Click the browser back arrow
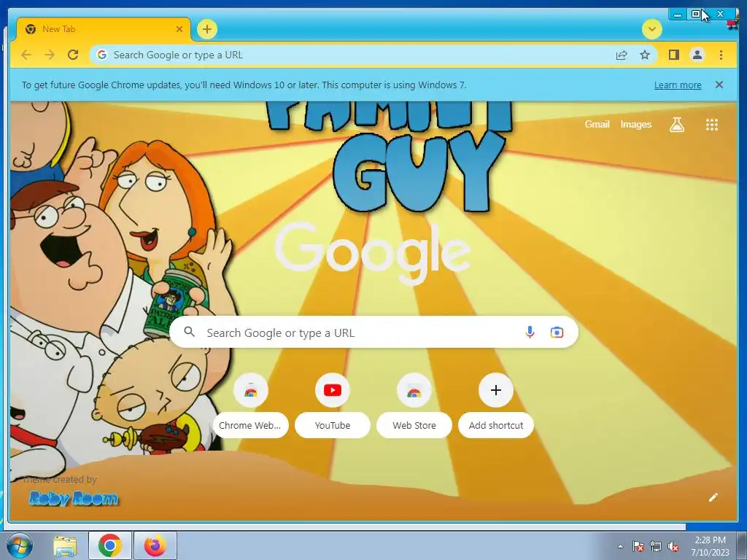Image resolution: width=747 pixels, height=560 pixels. pos(26,55)
